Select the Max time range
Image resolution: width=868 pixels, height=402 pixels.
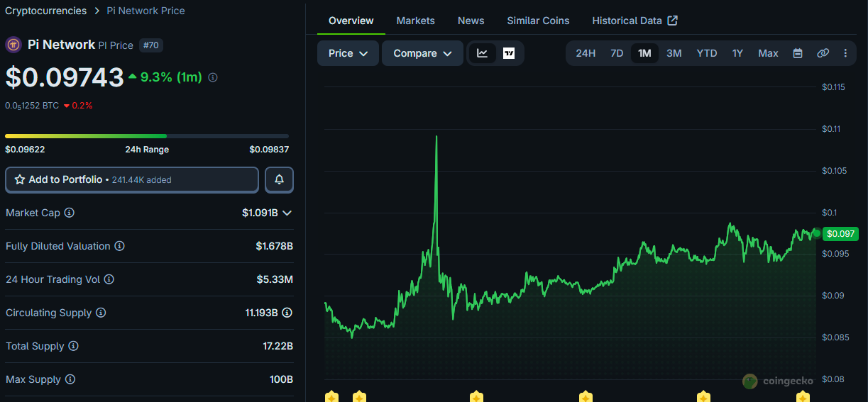point(768,53)
